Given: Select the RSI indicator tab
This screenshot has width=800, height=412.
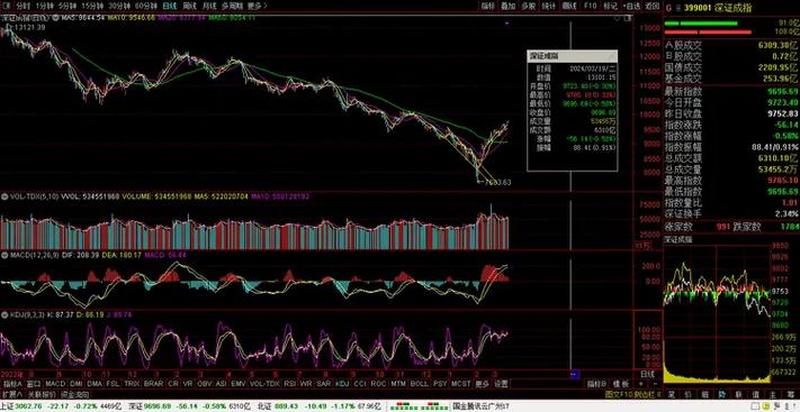Looking at the screenshot, I should tap(290, 383).
